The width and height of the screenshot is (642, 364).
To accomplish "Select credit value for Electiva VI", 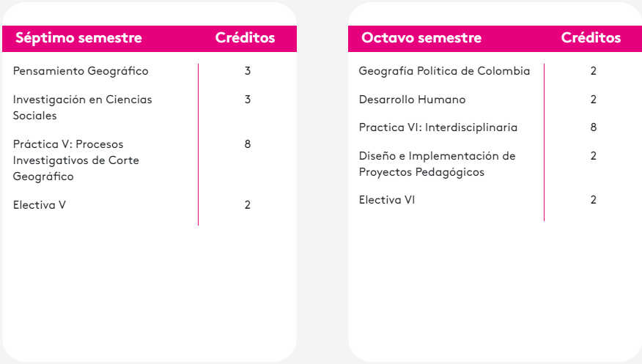I will tap(594, 200).
